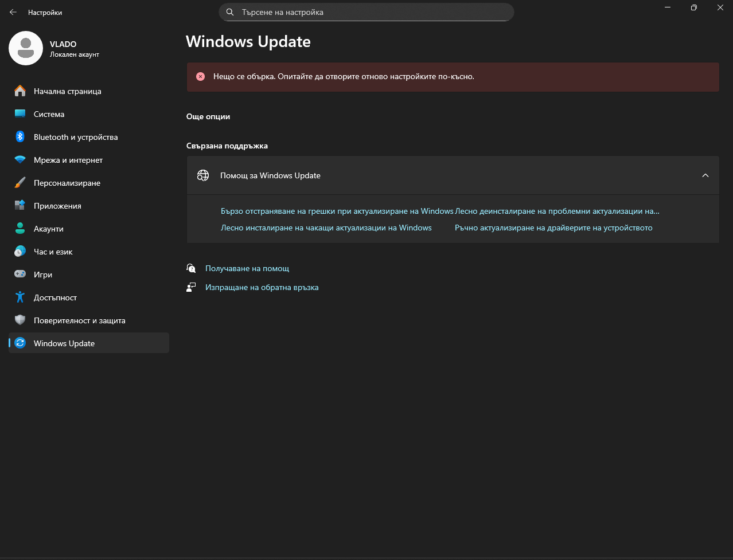This screenshot has width=733, height=560.
Task: Click the feedback icon beside Изпращане на обратна връзка
Action: coord(192,287)
